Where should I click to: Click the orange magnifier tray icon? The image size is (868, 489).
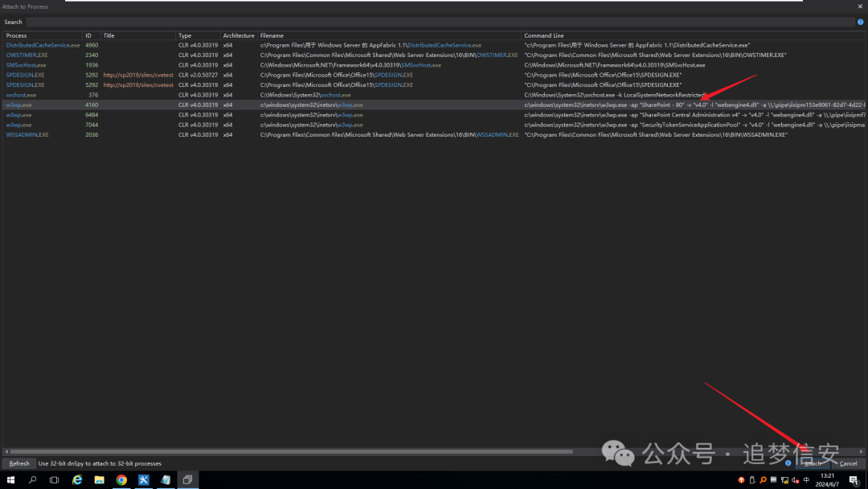[x=763, y=480]
